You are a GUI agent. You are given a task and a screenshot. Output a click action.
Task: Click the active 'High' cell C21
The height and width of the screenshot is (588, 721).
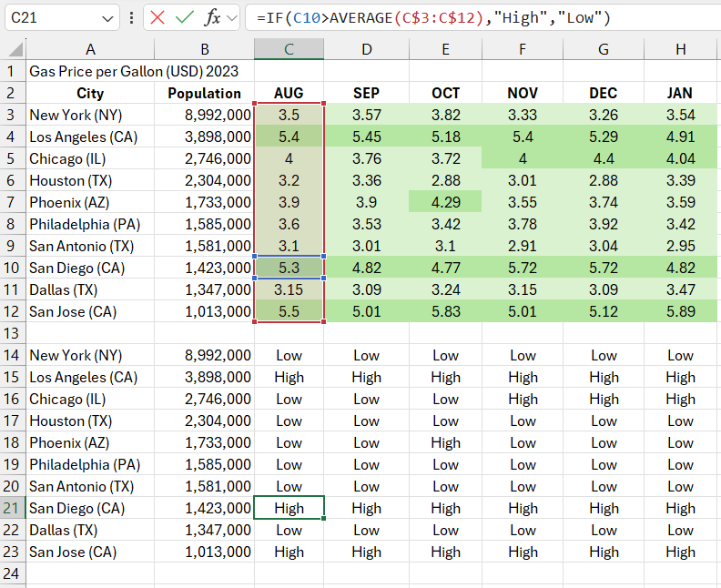[289, 508]
